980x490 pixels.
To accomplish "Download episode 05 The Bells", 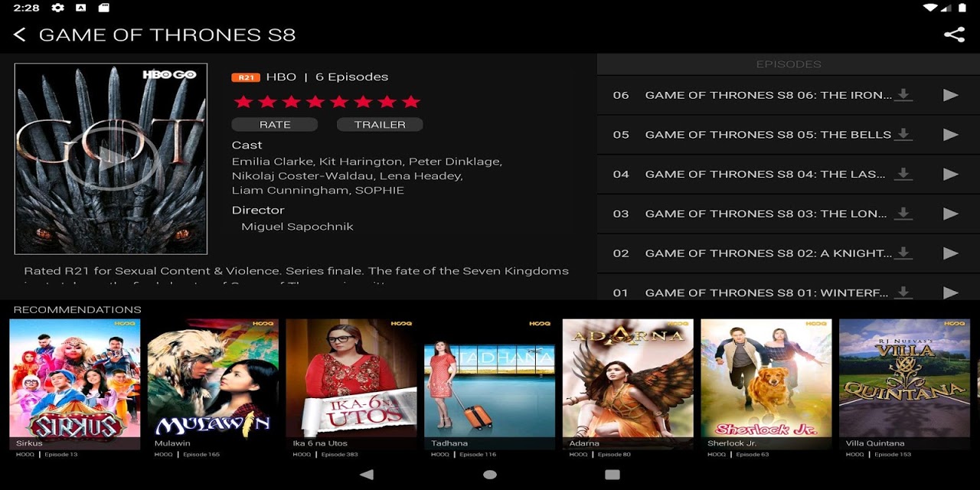I will click(903, 135).
